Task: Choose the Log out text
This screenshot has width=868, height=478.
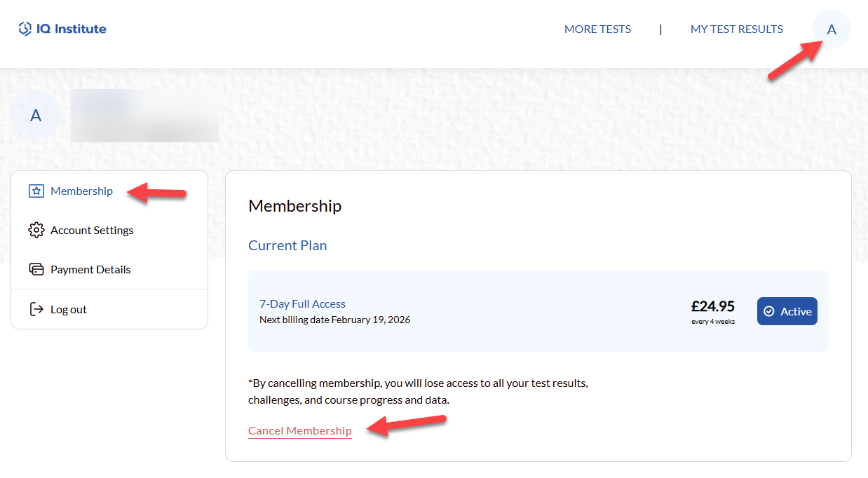Action: tap(69, 309)
